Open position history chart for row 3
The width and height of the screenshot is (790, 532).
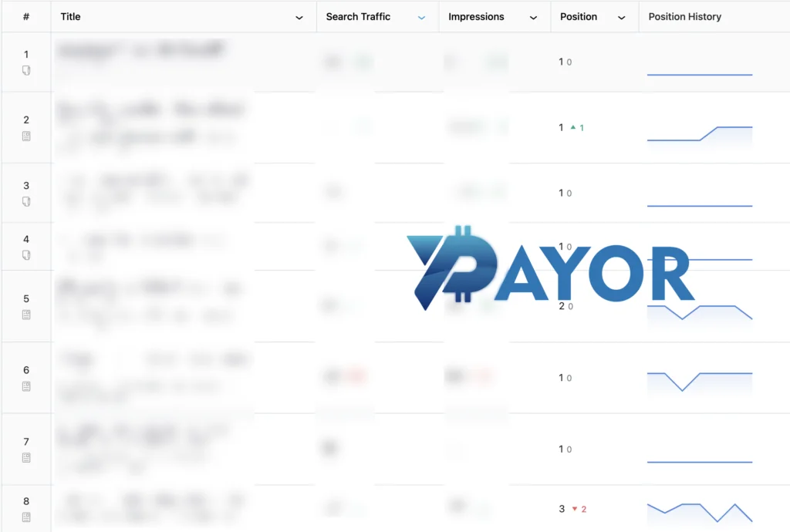point(700,205)
